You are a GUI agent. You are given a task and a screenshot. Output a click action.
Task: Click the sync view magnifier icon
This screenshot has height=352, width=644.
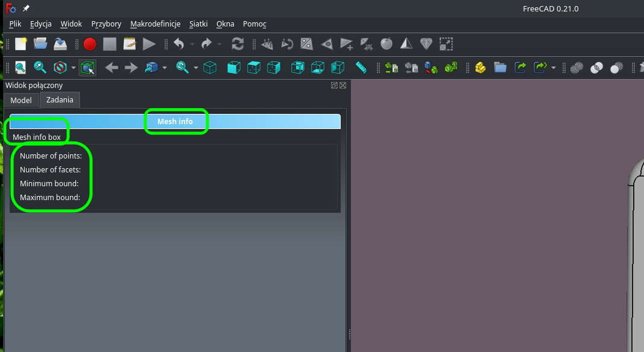(182, 68)
